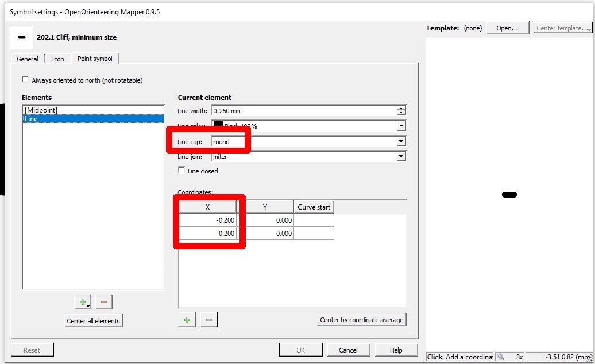Switch to the General tab

click(28, 59)
